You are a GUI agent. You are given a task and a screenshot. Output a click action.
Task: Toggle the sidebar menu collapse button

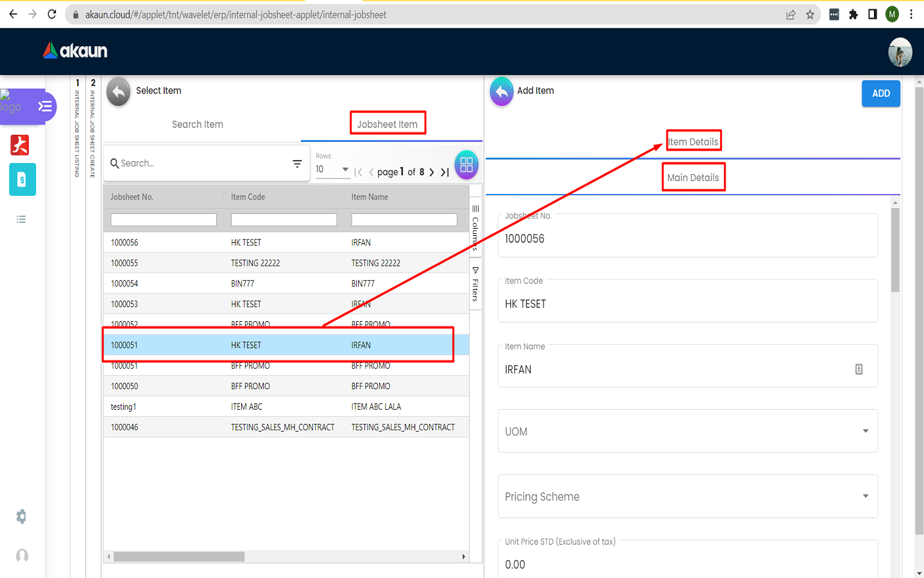point(45,107)
